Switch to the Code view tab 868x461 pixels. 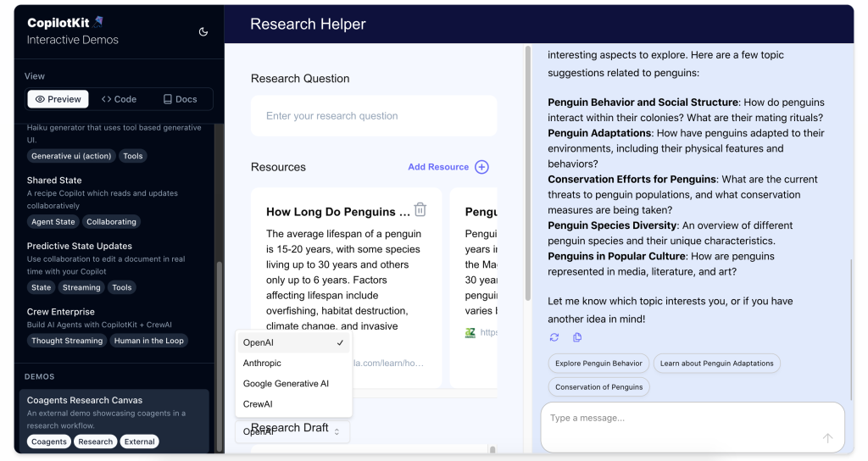[119, 99]
